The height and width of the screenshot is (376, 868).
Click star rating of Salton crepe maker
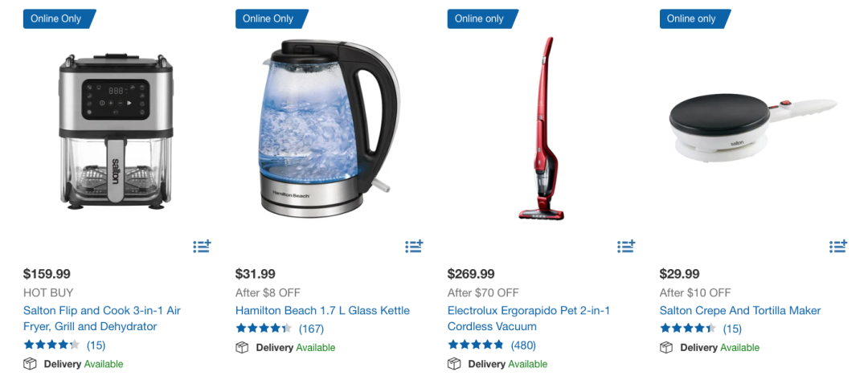(687, 329)
